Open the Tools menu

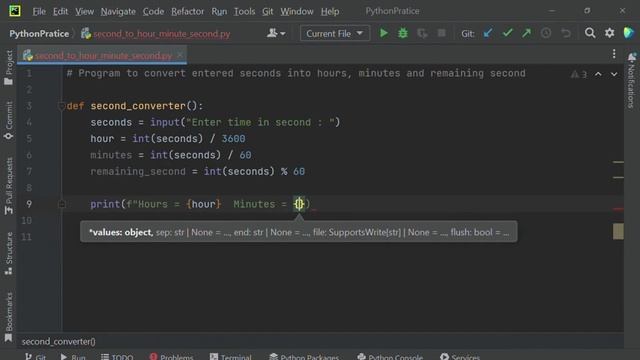click(x=244, y=11)
